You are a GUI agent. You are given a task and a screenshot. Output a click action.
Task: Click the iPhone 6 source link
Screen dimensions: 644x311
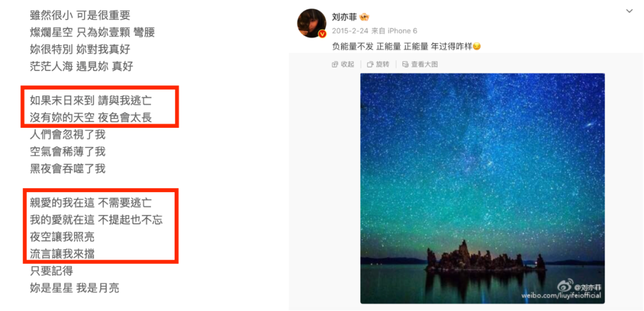[404, 31]
